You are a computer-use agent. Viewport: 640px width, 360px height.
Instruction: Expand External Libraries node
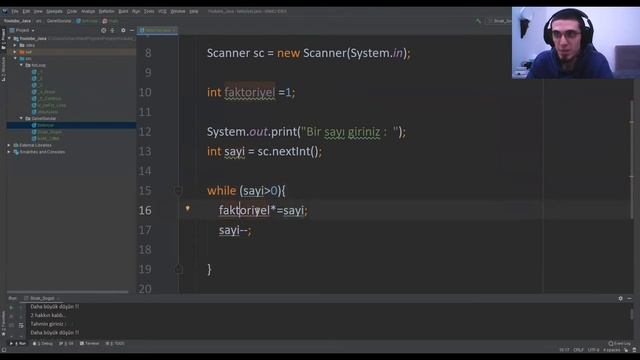click(x=9, y=145)
